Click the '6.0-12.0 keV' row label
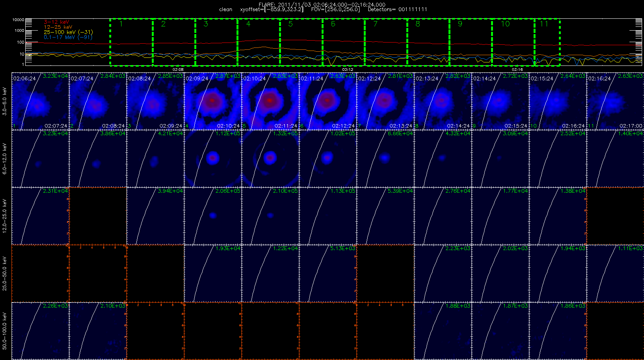This screenshot has width=644, height=360. coord(5,159)
